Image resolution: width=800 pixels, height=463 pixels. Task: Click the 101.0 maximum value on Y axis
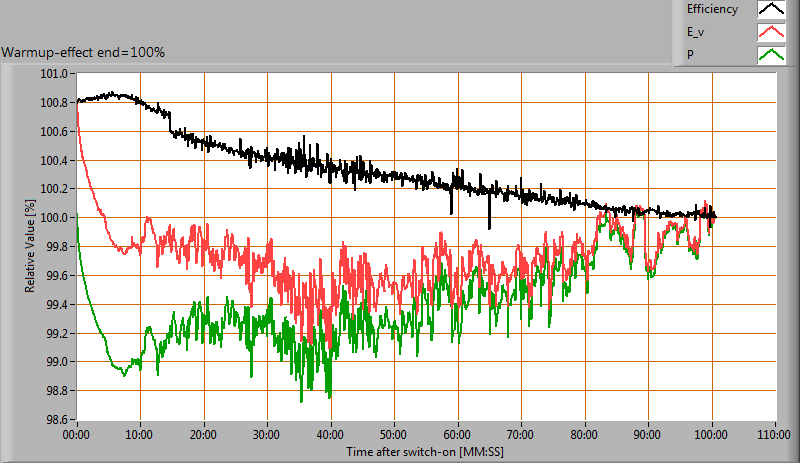point(53,74)
